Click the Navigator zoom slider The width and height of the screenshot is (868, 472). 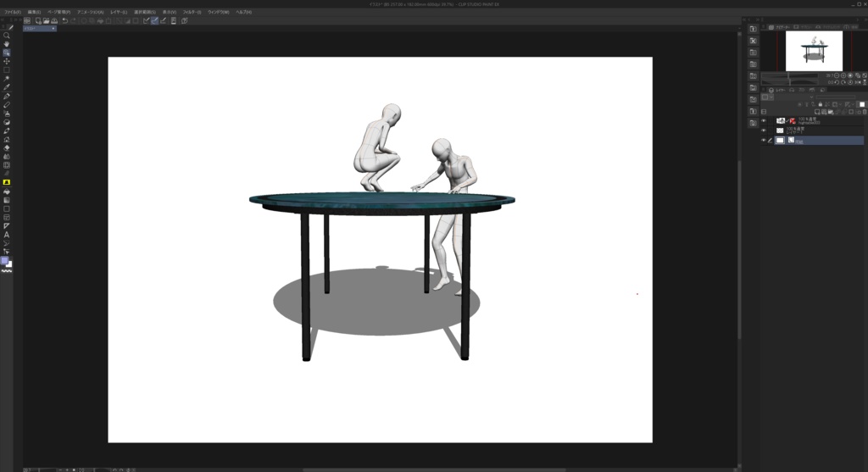789,75
